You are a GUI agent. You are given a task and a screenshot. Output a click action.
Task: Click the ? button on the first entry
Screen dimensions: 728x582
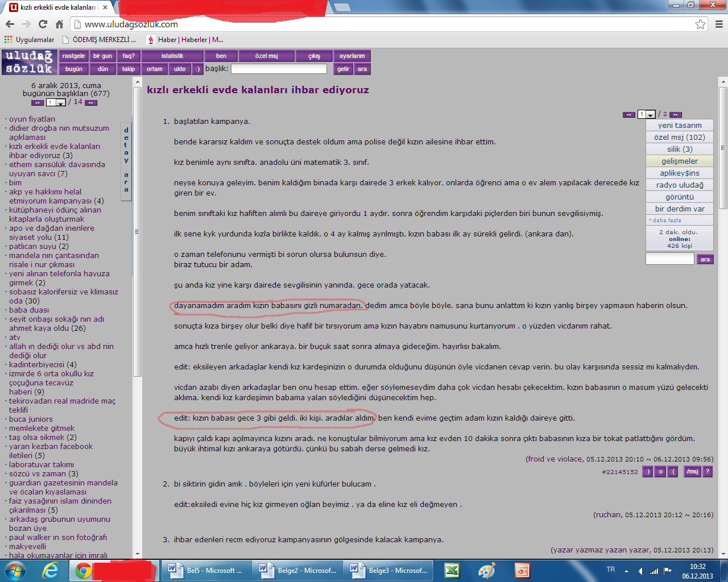coord(707,472)
